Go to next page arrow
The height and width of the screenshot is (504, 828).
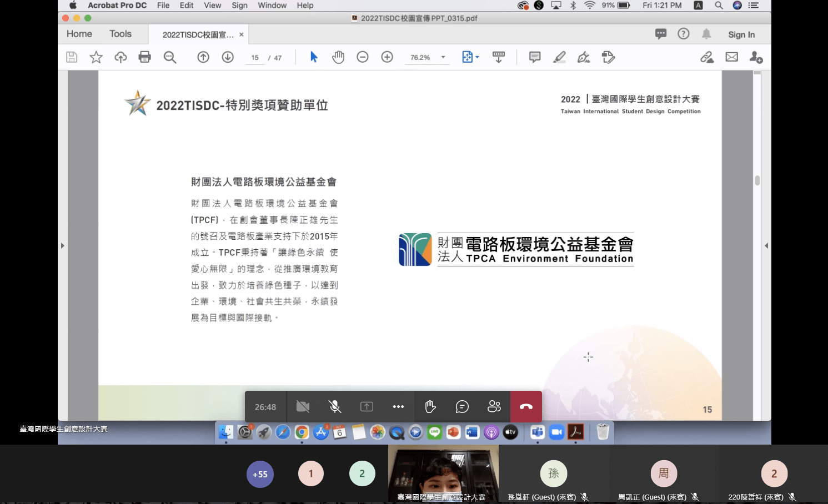pyautogui.click(x=228, y=57)
